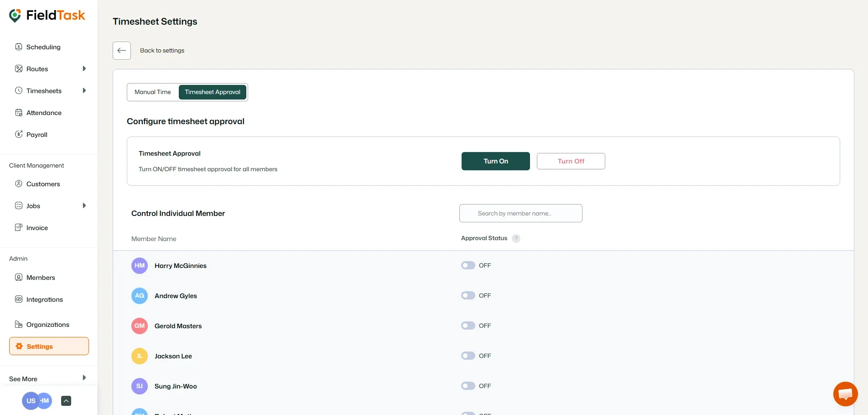Click the Timesheets clock icon
The image size is (868, 415).
(x=19, y=91)
